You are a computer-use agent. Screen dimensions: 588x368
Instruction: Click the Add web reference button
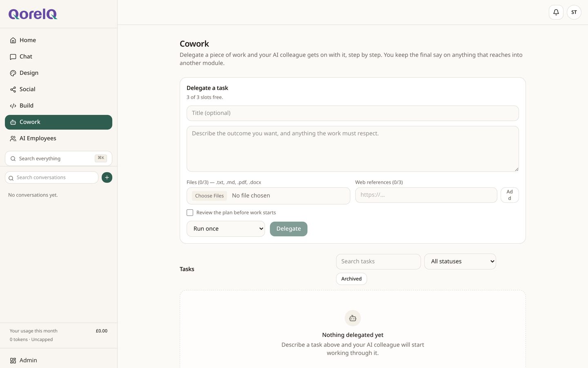510,195
